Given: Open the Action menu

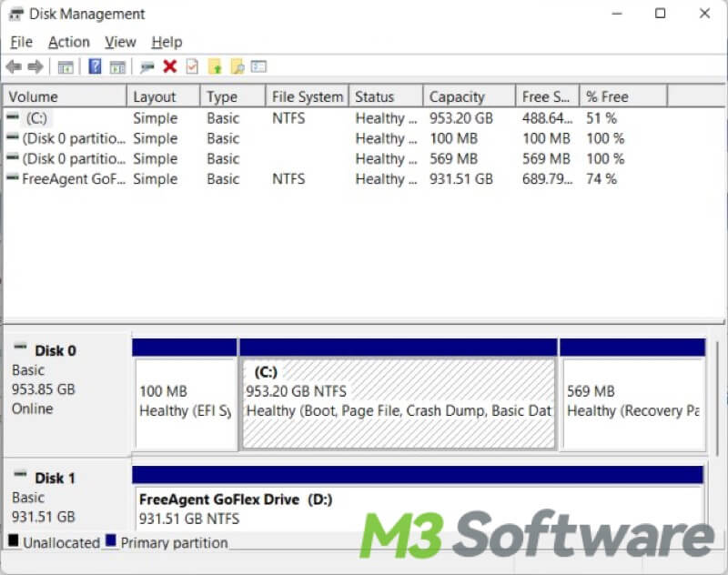Looking at the screenshot, I should tap(69, 42).
